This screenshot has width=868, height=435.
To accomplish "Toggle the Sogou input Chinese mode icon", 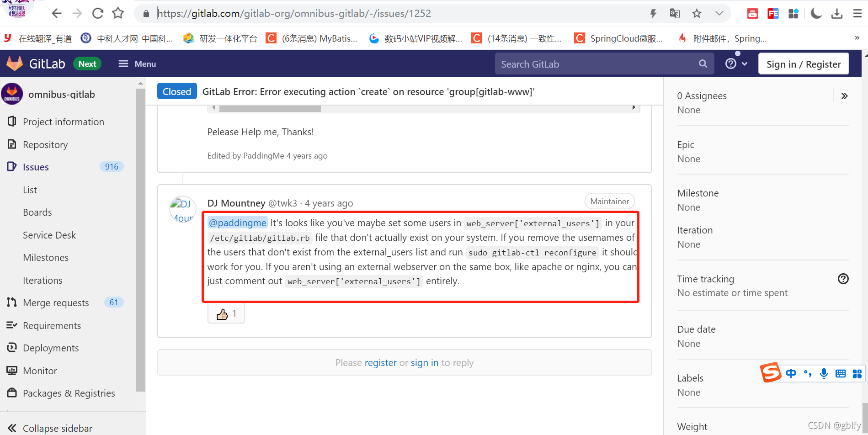I will (x=791, y=374).
